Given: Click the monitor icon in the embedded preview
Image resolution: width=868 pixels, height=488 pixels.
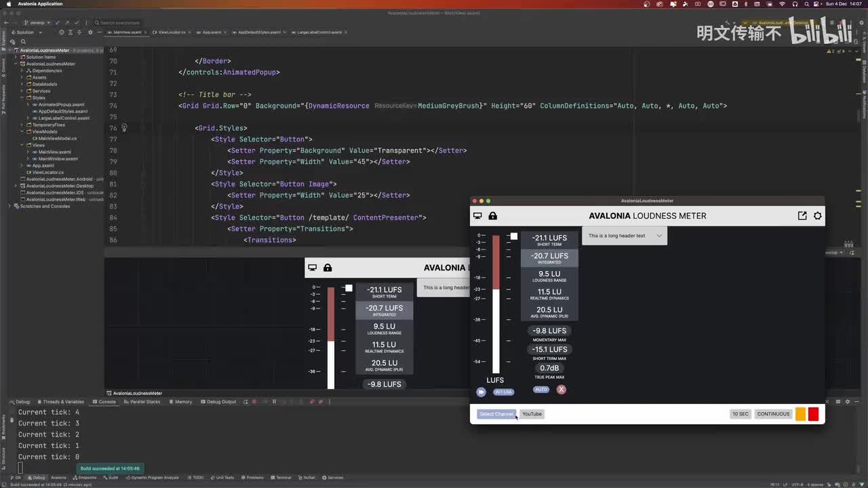Looking at the screenshot, I should [x=312, y=268].
